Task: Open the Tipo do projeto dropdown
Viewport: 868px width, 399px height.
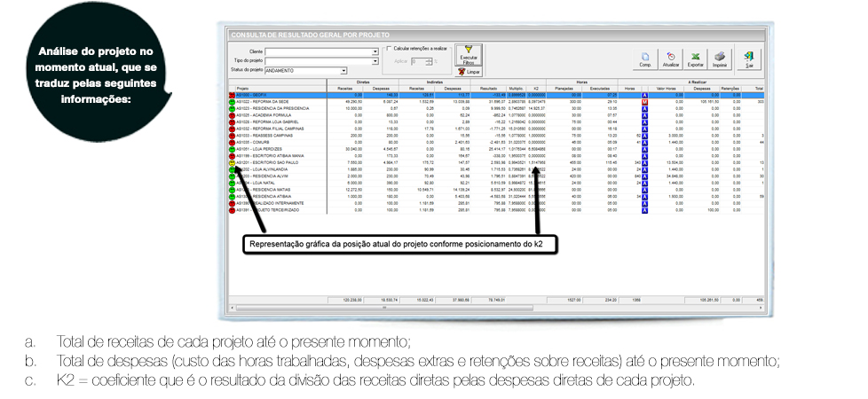Action: point(375,61)
